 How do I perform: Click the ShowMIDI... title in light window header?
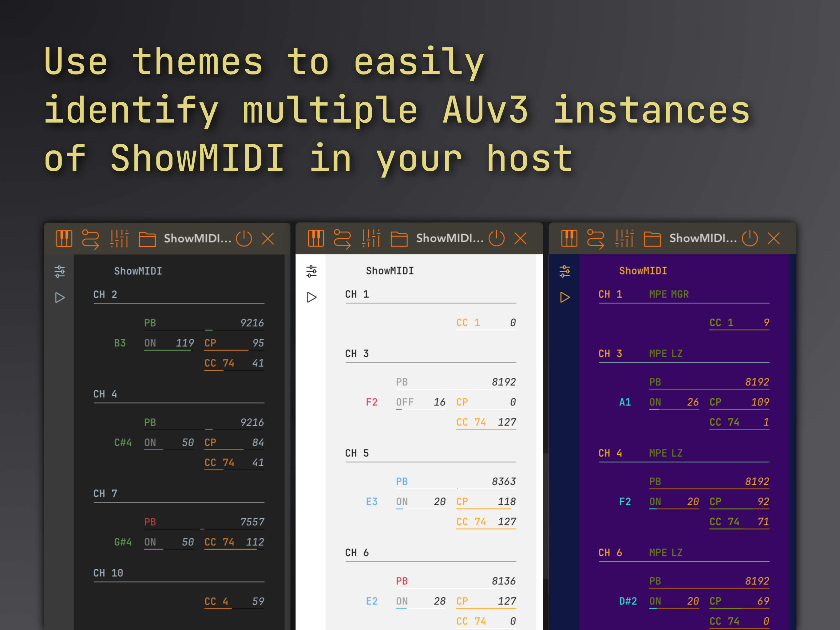point(450,238)
